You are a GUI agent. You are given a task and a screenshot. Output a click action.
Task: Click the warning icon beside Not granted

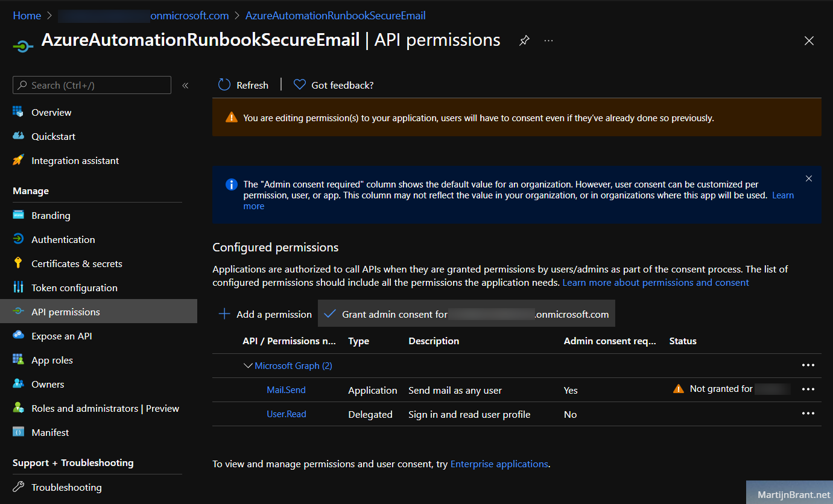(x=679, y=389)
